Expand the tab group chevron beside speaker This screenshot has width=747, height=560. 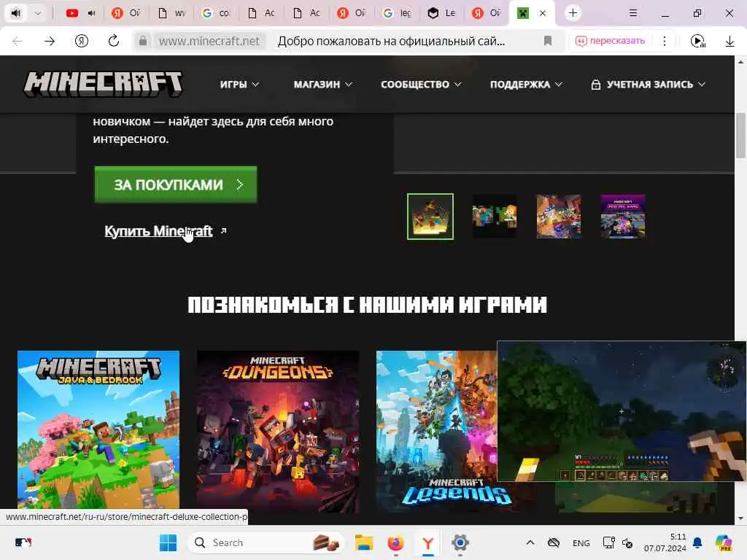click(x=38, y=13)
